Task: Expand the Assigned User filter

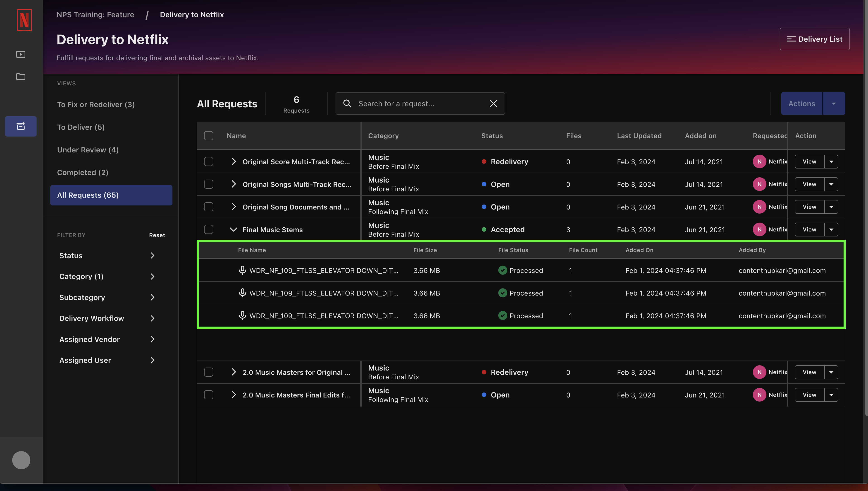Action: (107, 360)
